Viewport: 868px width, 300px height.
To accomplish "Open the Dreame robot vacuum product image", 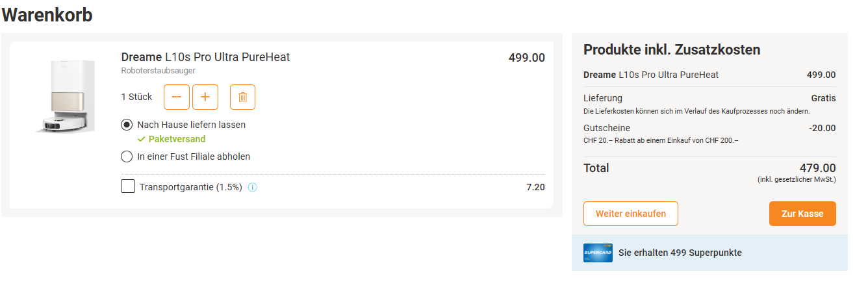I will coord(65,97).
